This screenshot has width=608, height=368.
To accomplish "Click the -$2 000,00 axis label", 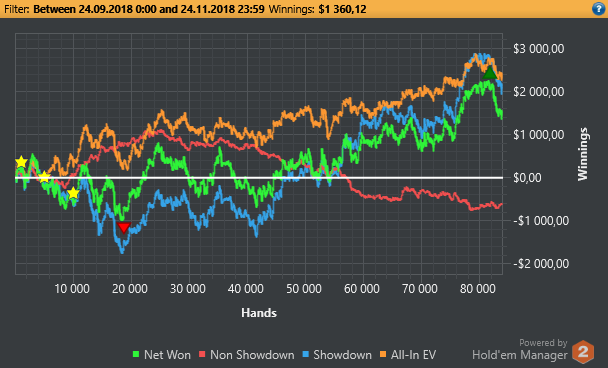I will coord(541,264).
